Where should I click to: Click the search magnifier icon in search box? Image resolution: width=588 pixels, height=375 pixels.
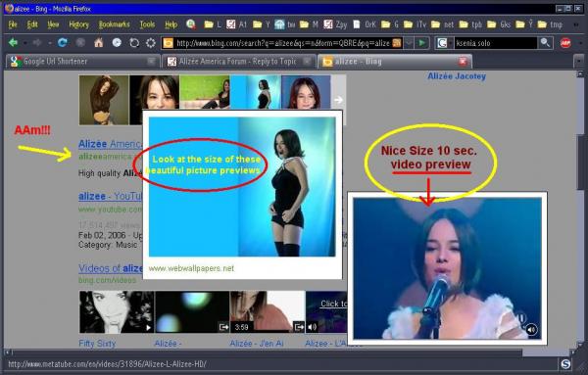point(545,43)
